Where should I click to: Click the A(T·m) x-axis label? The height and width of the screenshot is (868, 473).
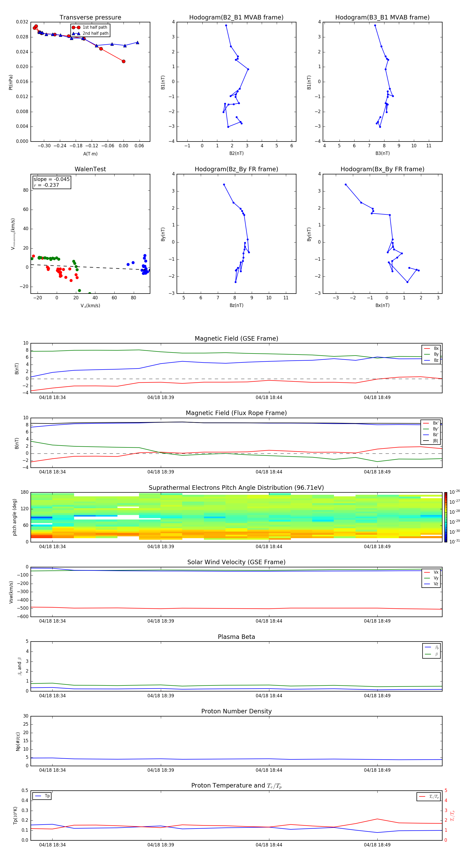coord(90,154)
